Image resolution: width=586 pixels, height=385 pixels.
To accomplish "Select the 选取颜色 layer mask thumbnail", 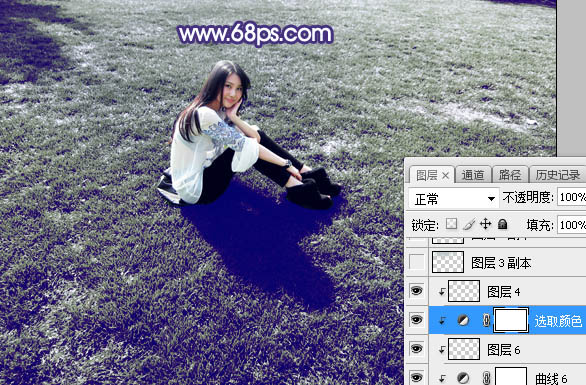I will click(x=511, y=320).
